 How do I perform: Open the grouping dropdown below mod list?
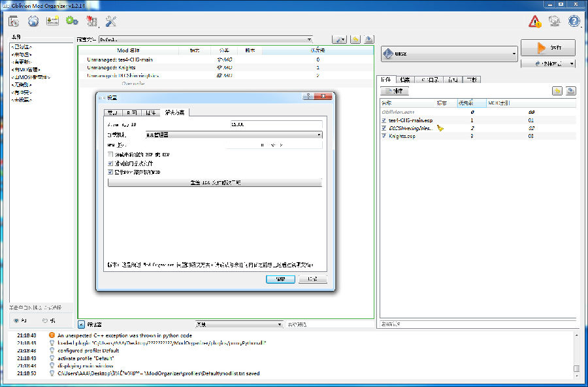pos(239,324)
